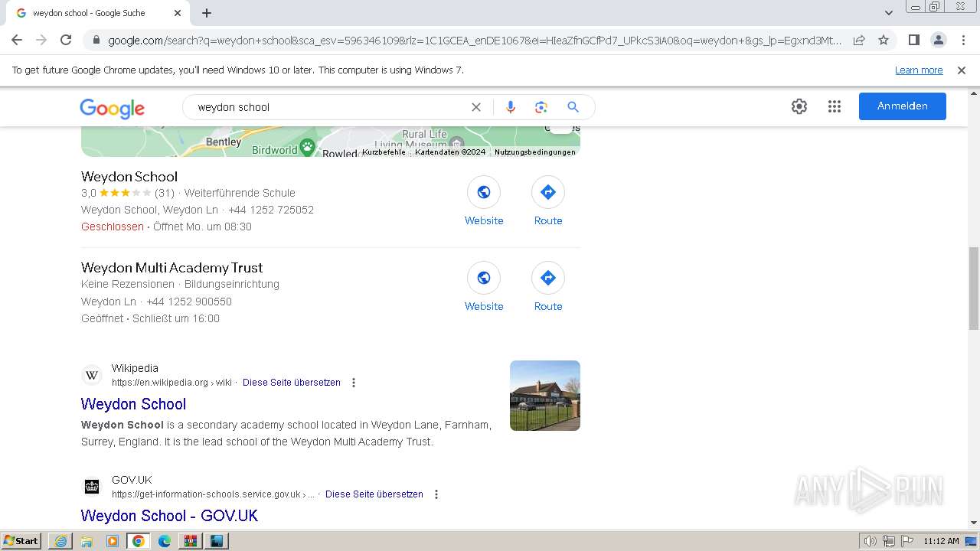Viewport: 980px width, 551px height.
Task: Close the weydon school tab
Action: [x=178, y=13]
